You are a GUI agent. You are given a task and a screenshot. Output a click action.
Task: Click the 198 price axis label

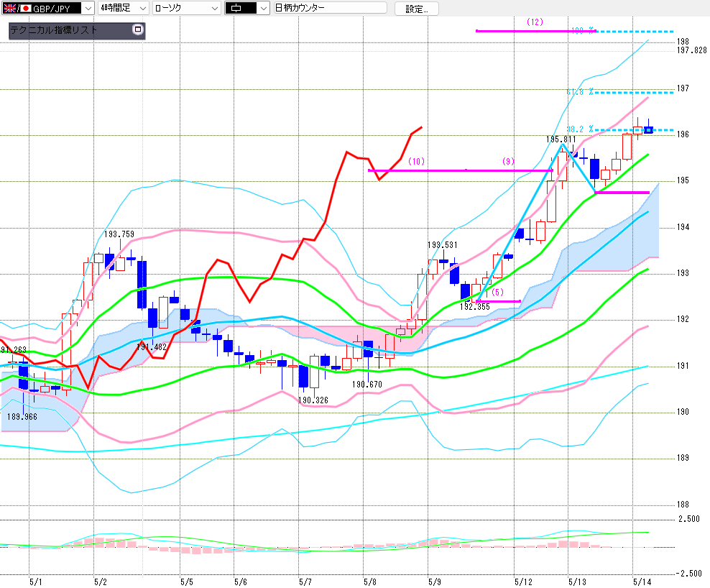(683, 42)
